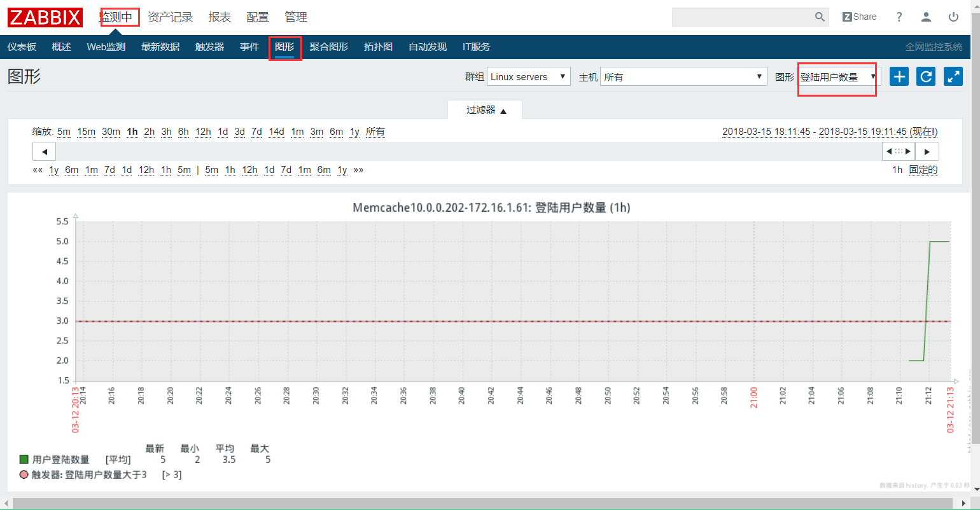This screenshot has width=980, height=510.
Task: Click the time slider handle grip
Action: click(x=899, y=151)
